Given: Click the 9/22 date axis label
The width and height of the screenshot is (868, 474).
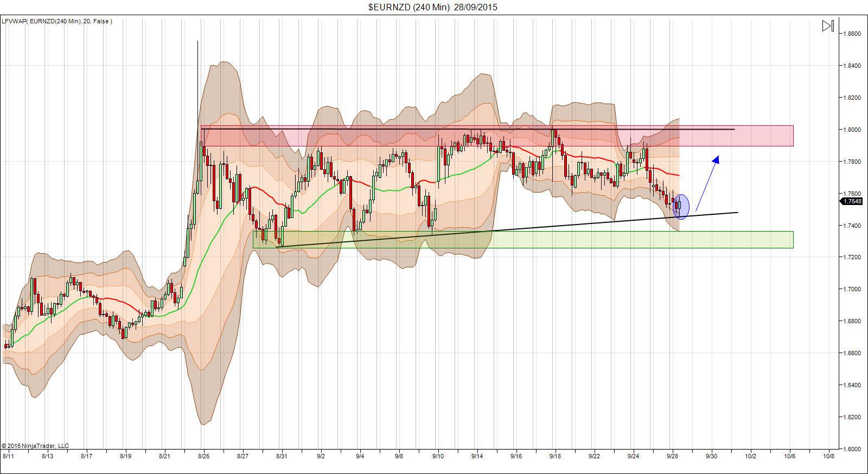Looking at the screenshot, I should tap(594, 456).
